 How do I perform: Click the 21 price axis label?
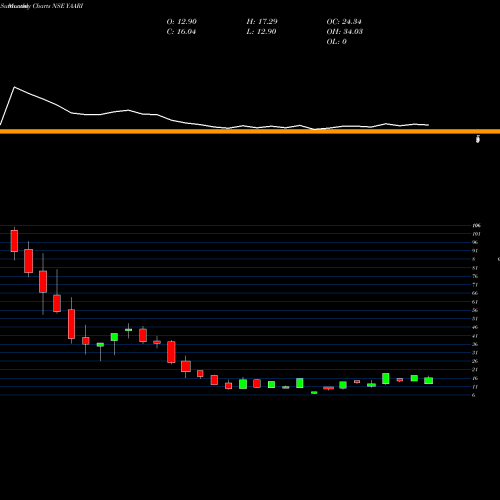tap(475, 370)
